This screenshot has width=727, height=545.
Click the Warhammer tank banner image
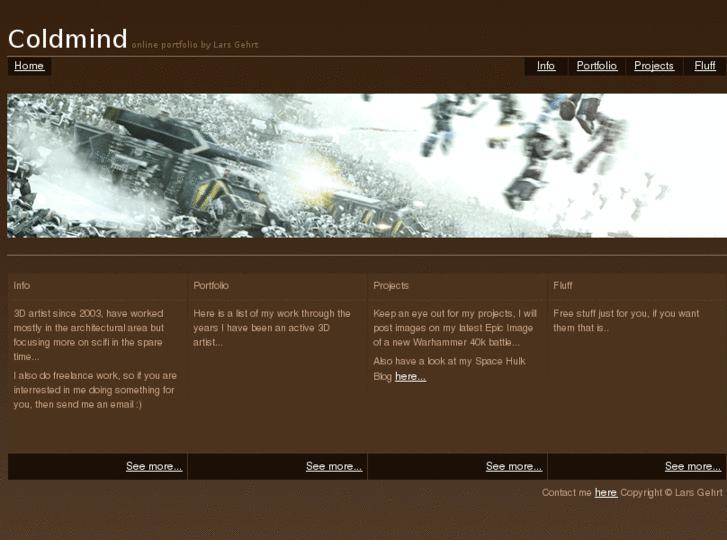point(367,166)
